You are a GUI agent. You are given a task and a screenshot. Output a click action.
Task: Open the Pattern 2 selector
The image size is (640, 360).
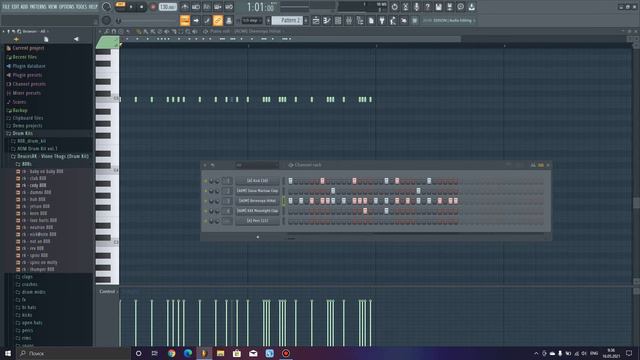[x=288, y=20]
